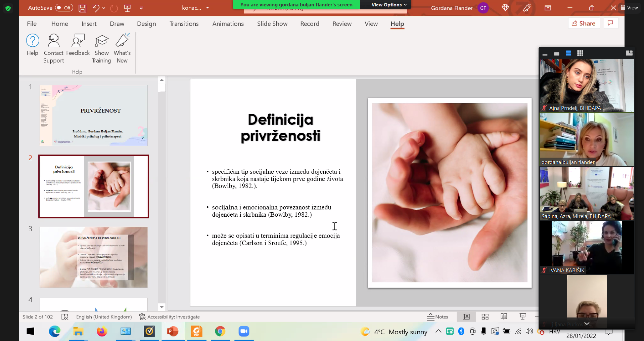The image size is (644, 341).
Task: Toggle the AutoSave switch
Action: pyautogui.click(x=64, y=8)
